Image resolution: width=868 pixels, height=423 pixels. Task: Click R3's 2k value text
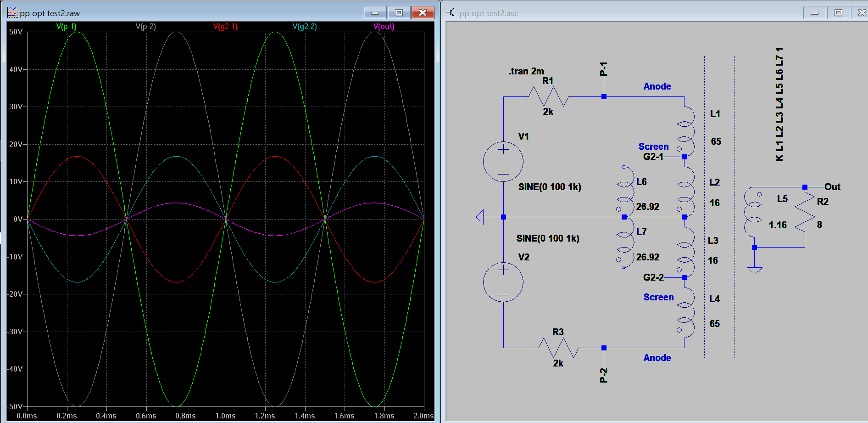pyautogui.click(x=558, y=363)
